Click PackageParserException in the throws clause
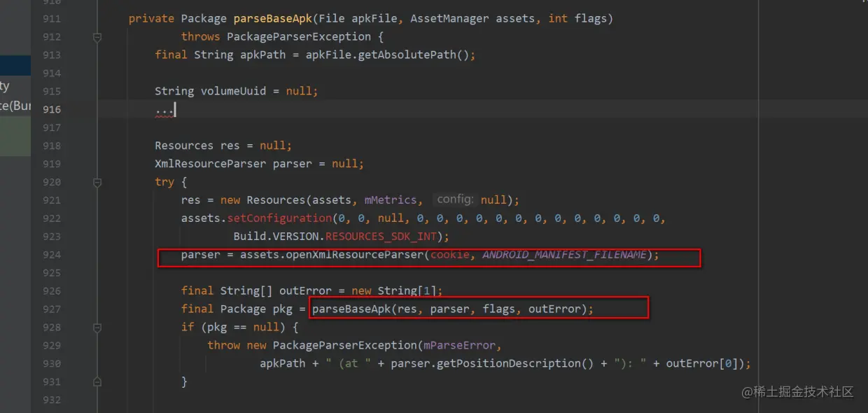Viewport: 868px width, 413px height. click(297, 36)
